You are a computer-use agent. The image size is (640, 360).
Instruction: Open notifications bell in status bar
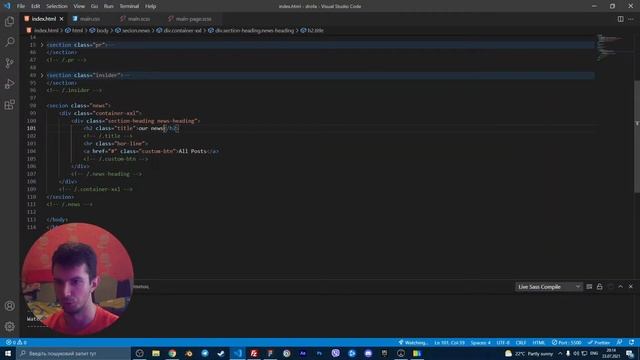coord(631,342)
